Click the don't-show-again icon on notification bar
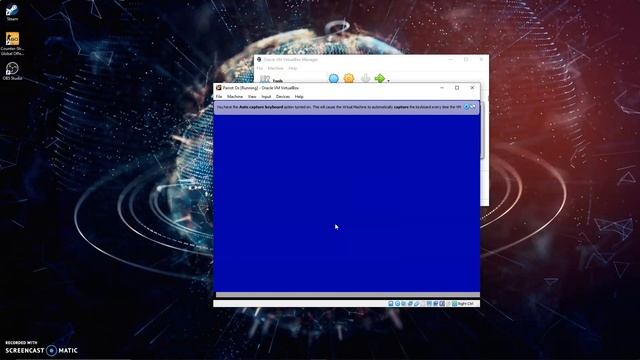The height and width of the screenshot is (360, 640). coord(473,107)
